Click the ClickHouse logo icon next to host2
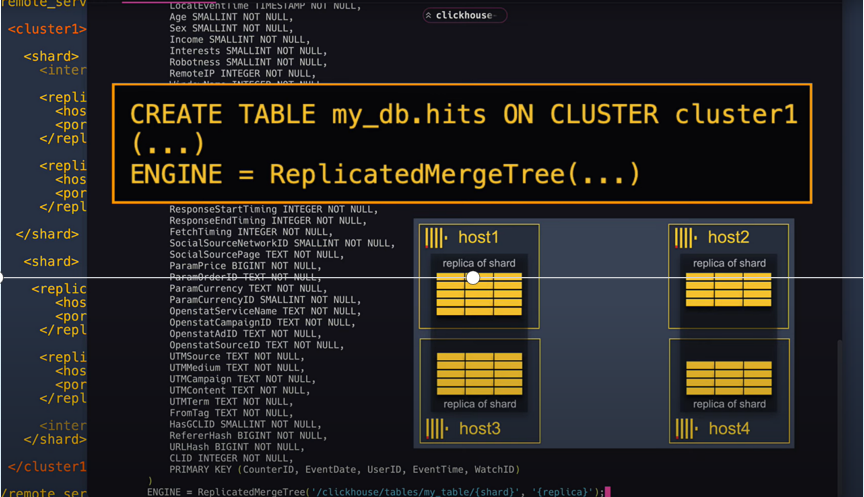Image resolution: width=864 pixels, height=497 pixels. click(x=685, y=238)
